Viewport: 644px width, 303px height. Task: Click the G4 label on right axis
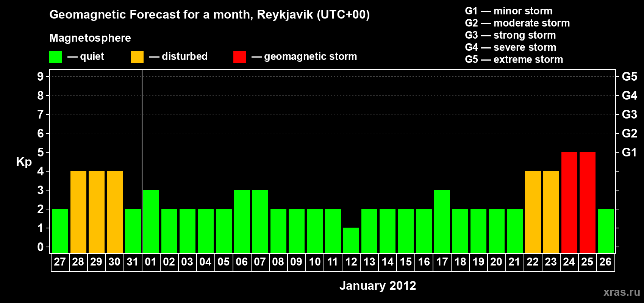click(630, 95)
